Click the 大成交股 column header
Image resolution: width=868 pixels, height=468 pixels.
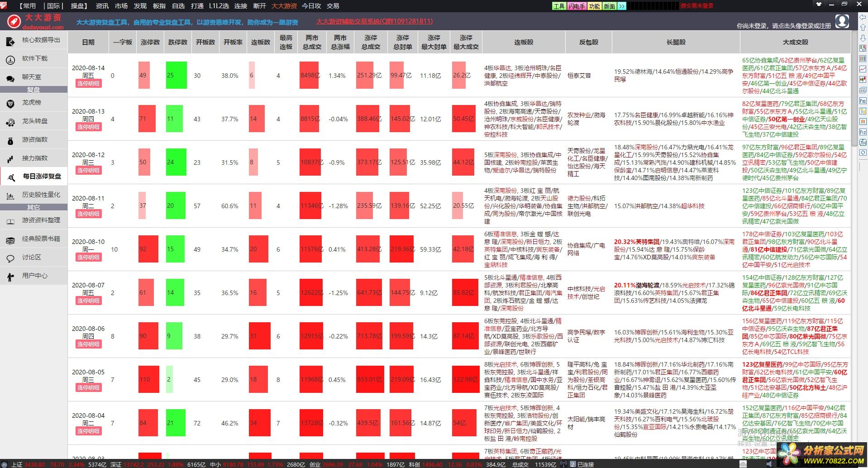pyautogui.click(x=796, y=42)
